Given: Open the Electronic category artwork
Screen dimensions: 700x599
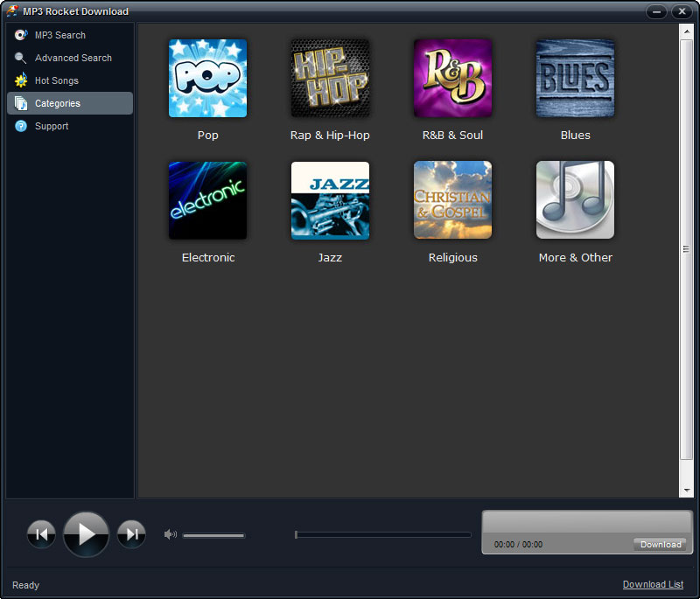Looking at the screenshot, I should pos(207,200).
